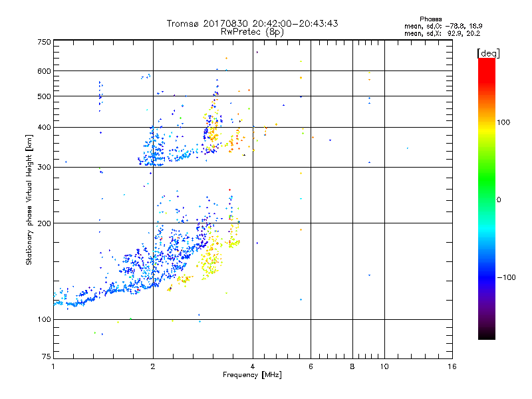The width and height of the screenshot is (532, 399).
Task: Click the Stationary phase Virtual Height axis label
Action: (x=29, y=200)
